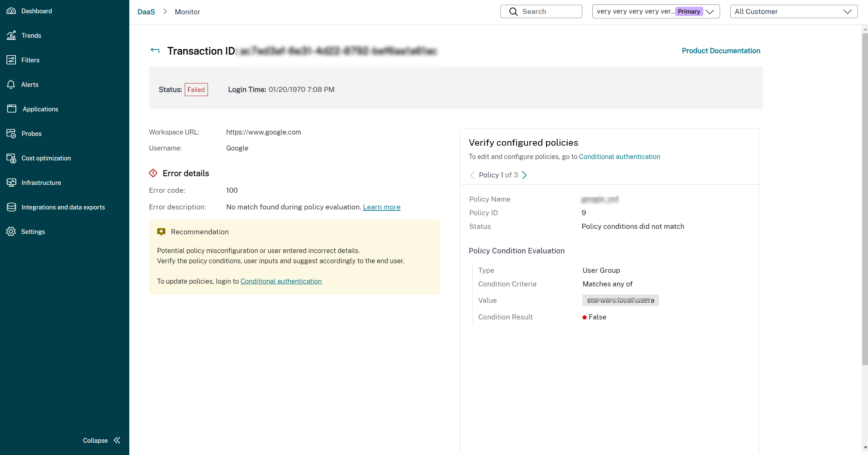Open Trends via its chart icon
Viewport: 868px width, 455px height.
point(11,35)
